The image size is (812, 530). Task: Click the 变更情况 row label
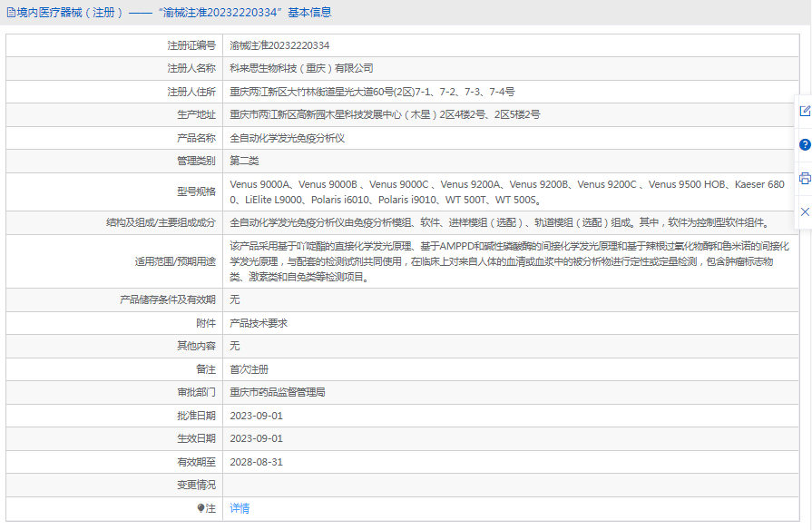tap(196, 485)
